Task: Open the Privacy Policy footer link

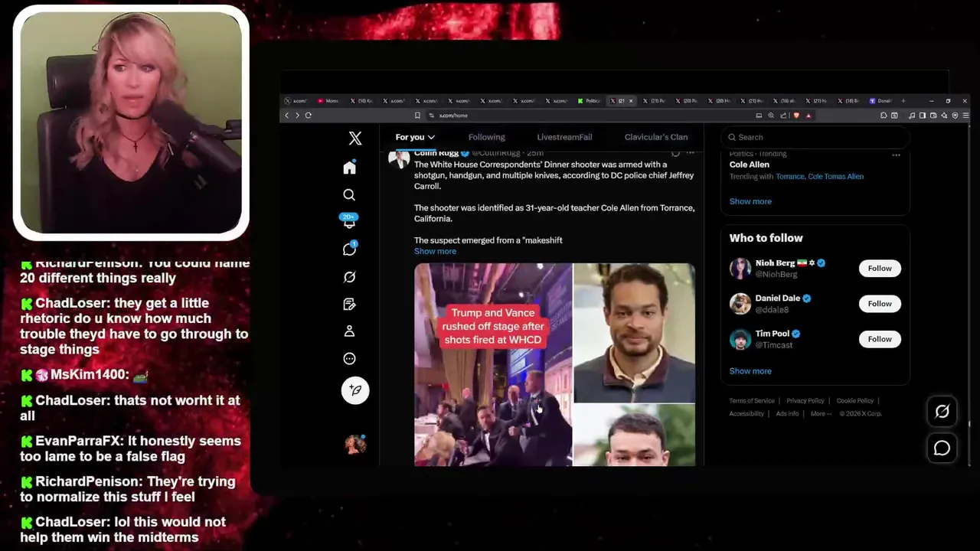Action: tap(805, 401)
